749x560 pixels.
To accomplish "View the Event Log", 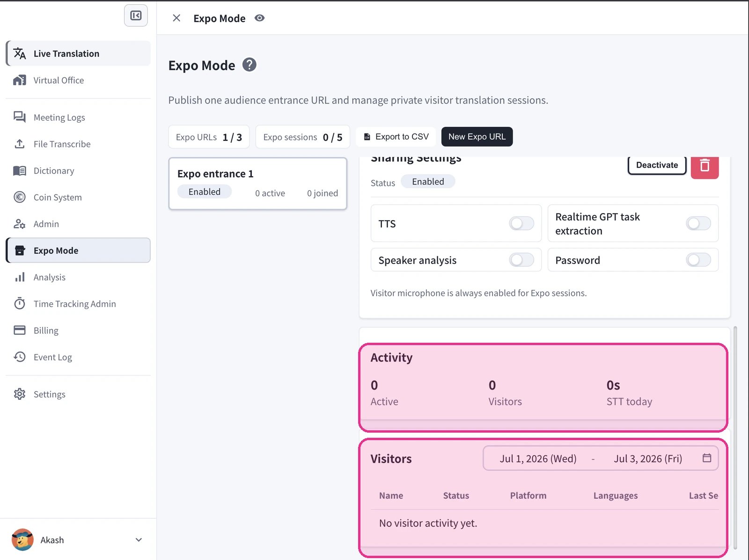I will tap(78, 357).
